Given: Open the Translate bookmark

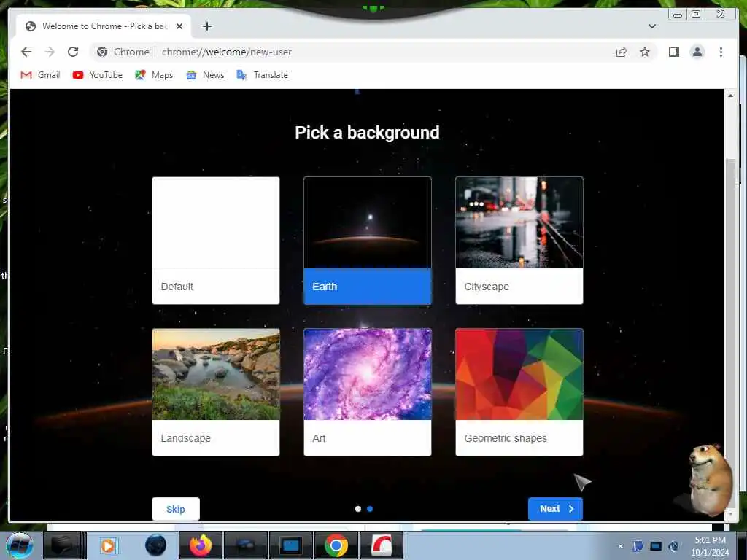Looking at the screenshot, I should pyautogui.click(x=262, y=75).
